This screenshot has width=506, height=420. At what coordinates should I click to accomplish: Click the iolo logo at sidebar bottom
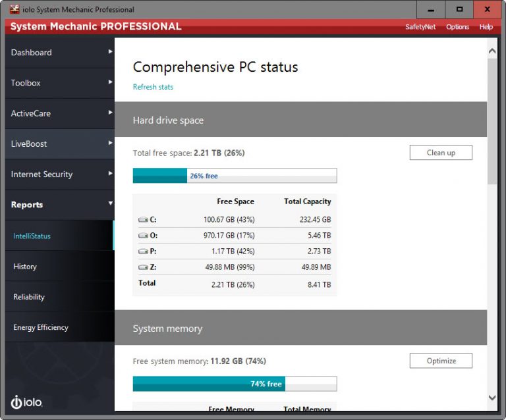[26, 402]
